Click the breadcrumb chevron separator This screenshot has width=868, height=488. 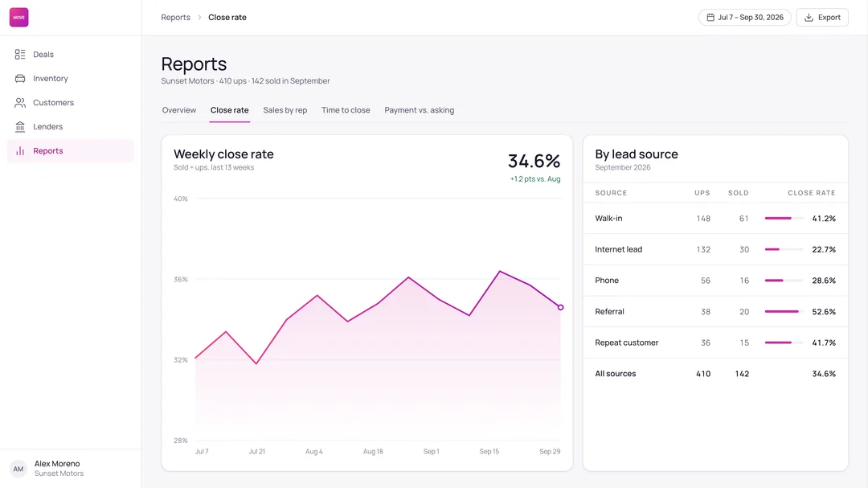(199, 17)
